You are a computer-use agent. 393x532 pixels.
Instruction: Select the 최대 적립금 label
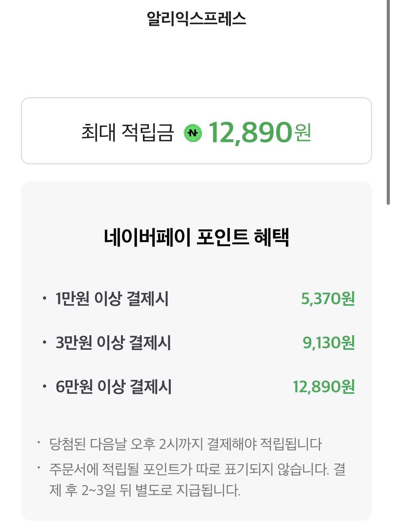(128, 132)
